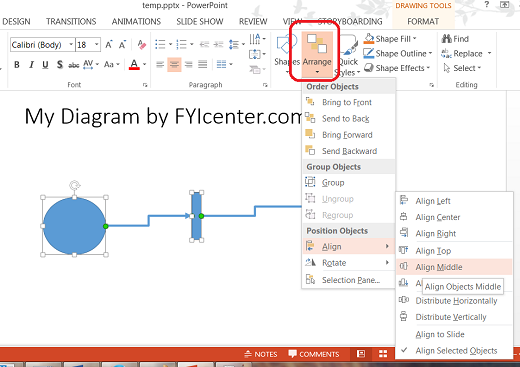The image size is (520, 367).
Task: Choose Align Center
Action: coord(454,217)
